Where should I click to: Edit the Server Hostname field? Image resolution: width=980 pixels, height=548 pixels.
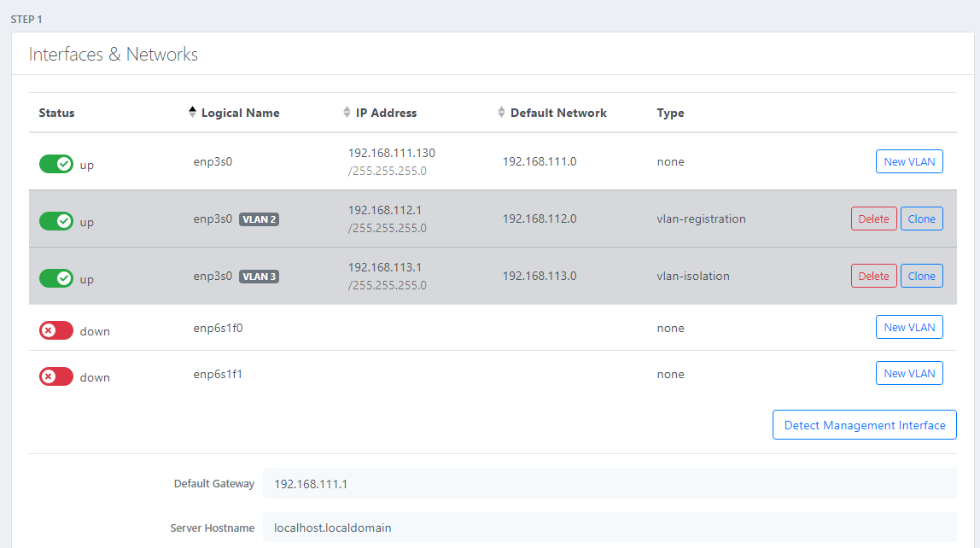pyautogui.click(x=598, y=528)
